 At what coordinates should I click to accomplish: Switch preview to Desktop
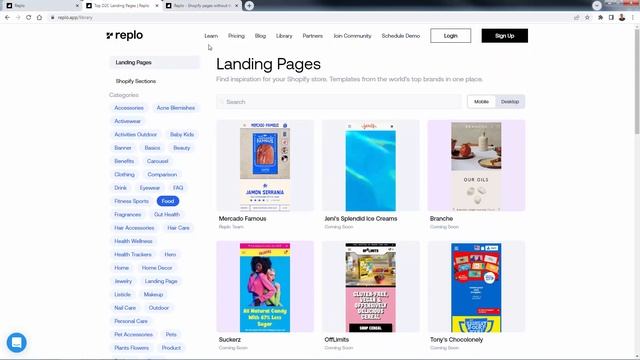click(510, 102)
